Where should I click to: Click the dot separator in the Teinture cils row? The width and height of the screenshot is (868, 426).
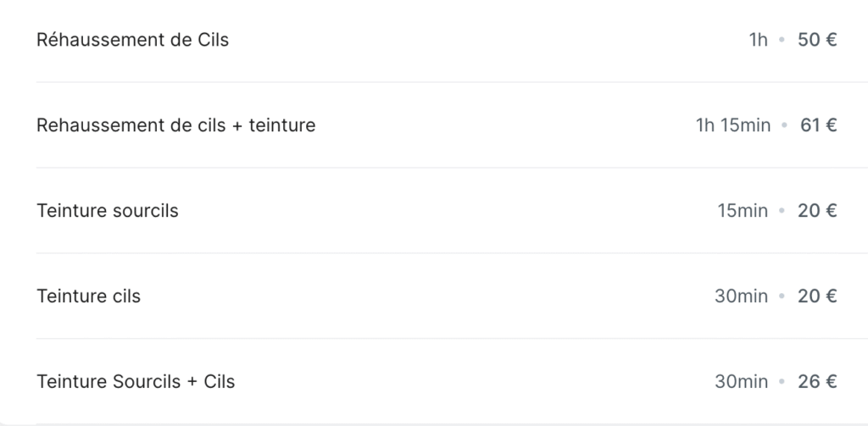coord(782,296)
